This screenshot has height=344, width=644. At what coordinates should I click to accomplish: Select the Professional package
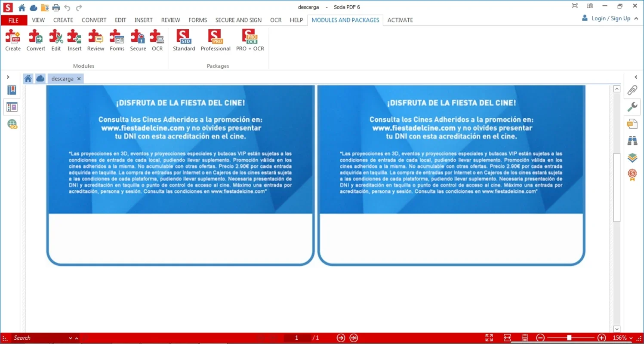click(x=216, y=40)
